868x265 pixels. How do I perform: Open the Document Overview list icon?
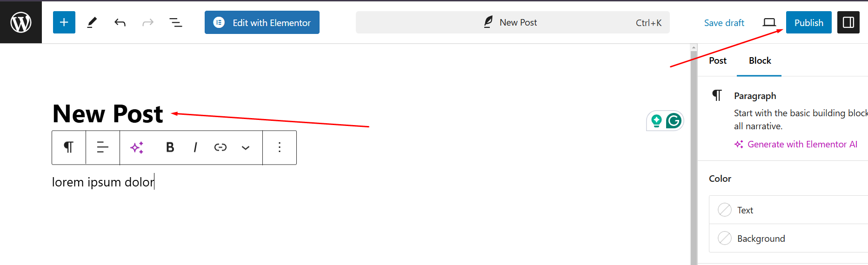[x=175, y=22]
